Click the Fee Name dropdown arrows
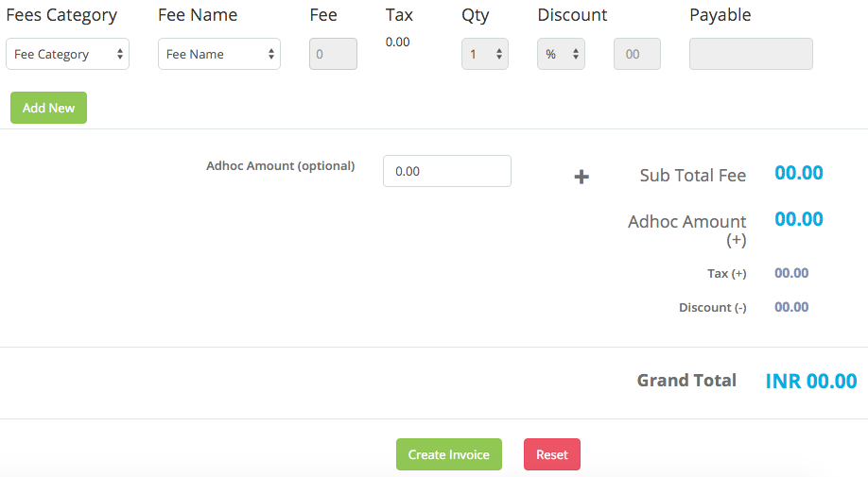Viewport: 868px width, 477px height. (271, 54)
